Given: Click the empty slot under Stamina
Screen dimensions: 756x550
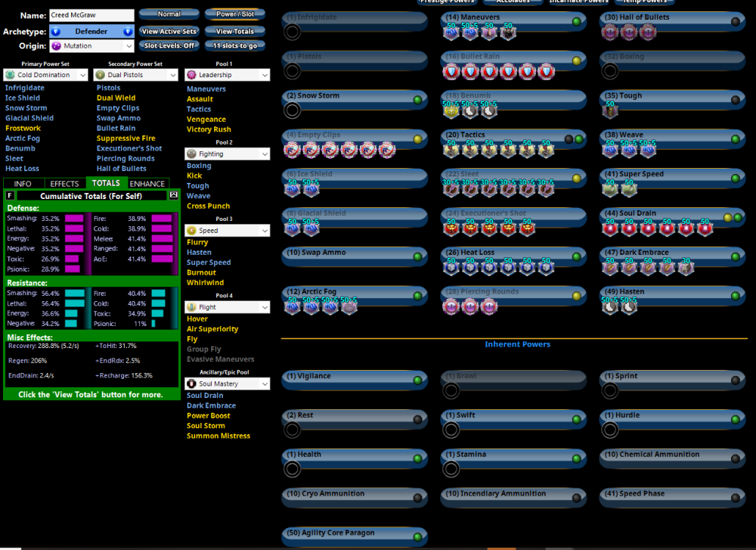Looking at the screenshot, I should (x=451, y=469).
